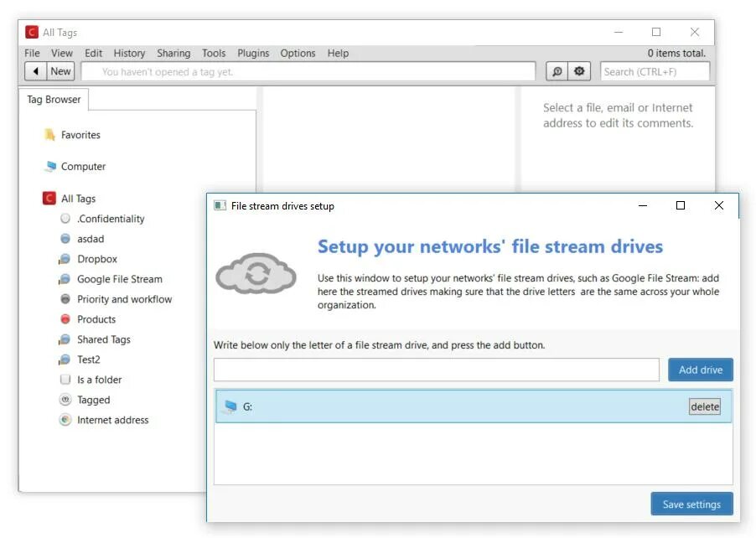Click the back arrow navigation button
Screen dimensions: 756x538
[36, 71]
